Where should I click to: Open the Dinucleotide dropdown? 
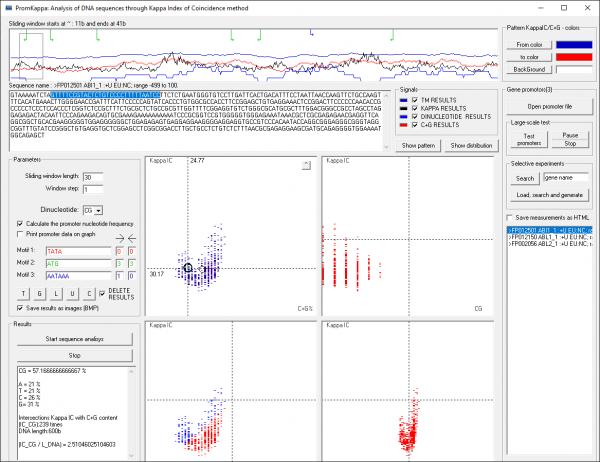(99, 211)
